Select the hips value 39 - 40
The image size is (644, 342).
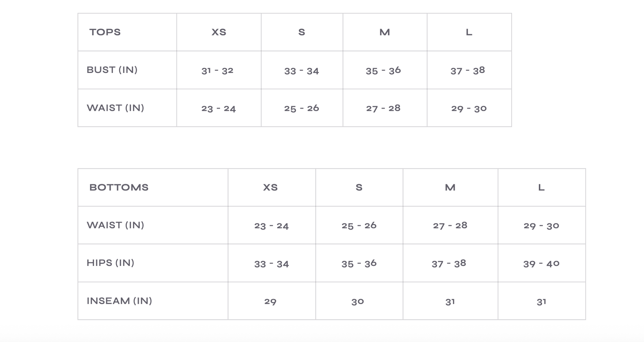[x=541, y=264]
